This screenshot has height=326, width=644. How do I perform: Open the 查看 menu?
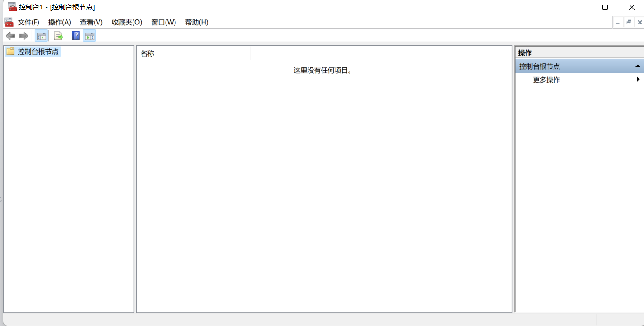(x=91, y=22)
